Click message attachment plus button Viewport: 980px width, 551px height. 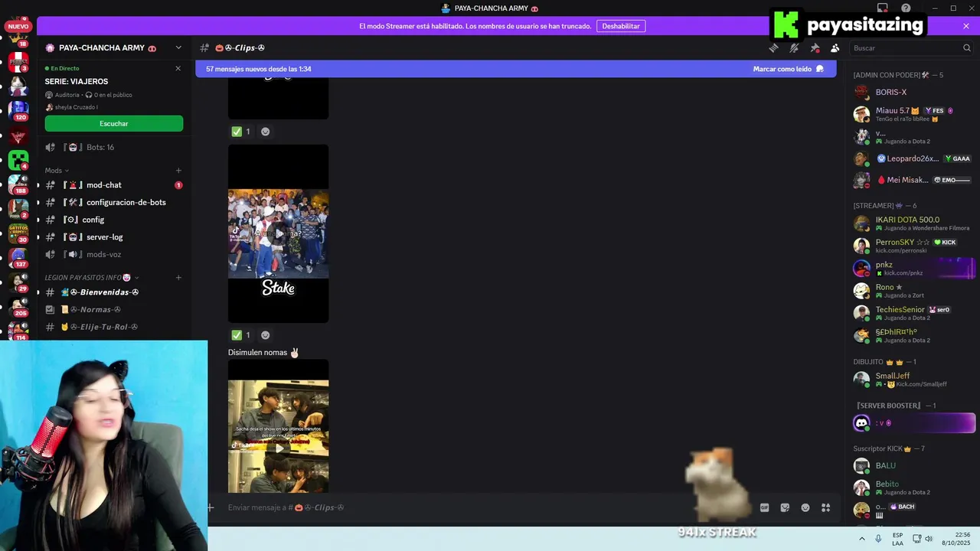pos(211,507)
